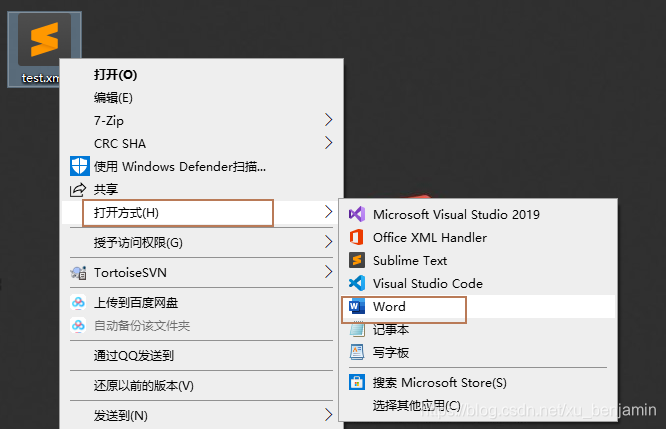Select 上传到百度网盘 menu entry
The width and height of the screenshot is (666, 429).
pos(135,302)
